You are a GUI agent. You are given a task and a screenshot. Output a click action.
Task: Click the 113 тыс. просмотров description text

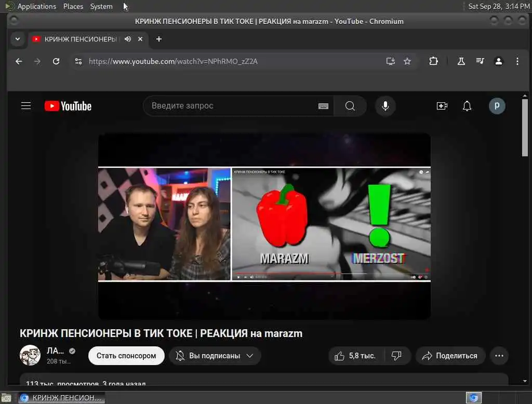(86, 384)
